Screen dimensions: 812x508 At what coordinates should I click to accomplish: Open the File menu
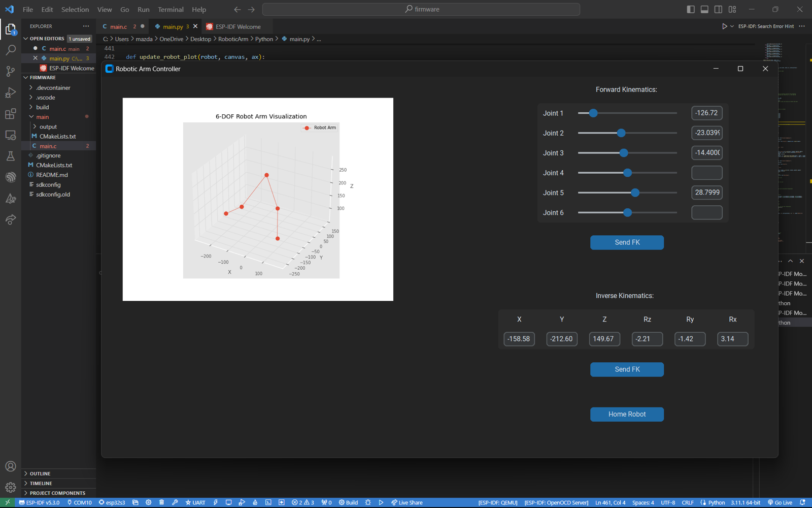[x=28, y=9]
